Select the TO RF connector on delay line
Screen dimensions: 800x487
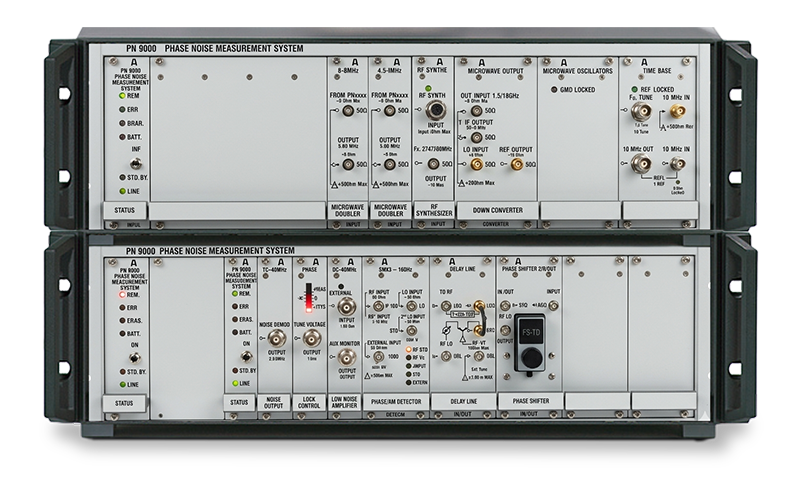point(445,306)
